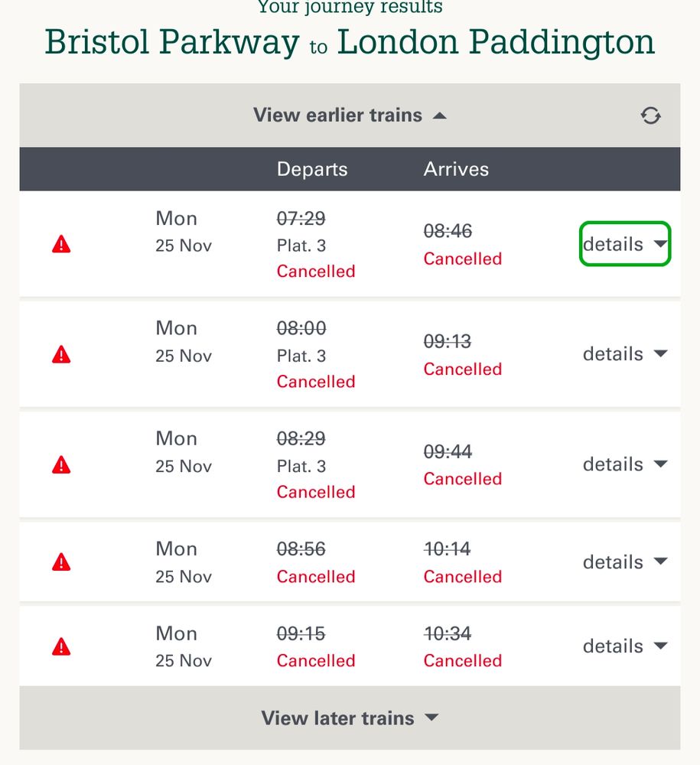Screen dimensions: 700x765
Task: Click the struck-through 07:29 departure time
Action: 301,218
